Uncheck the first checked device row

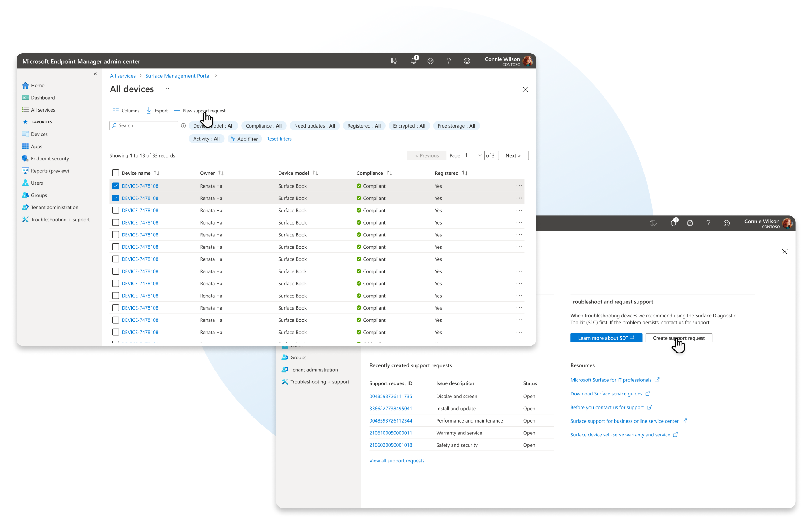click(x=116, y=186)
